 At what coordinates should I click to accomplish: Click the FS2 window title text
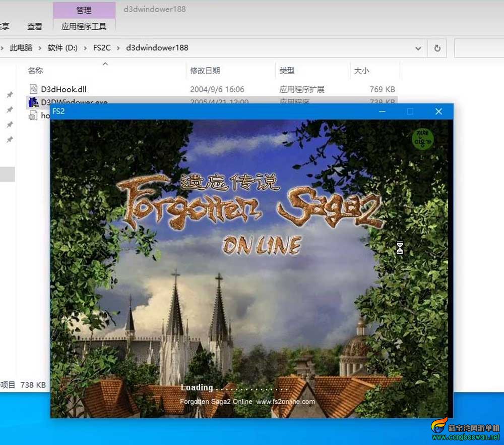58,112
